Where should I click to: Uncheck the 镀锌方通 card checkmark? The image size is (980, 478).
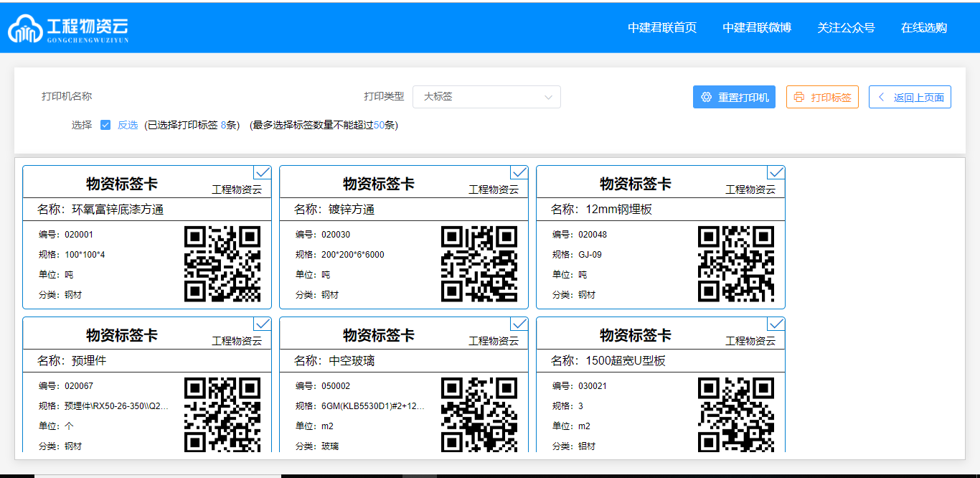pyautogui.click(x=519, y=172)
